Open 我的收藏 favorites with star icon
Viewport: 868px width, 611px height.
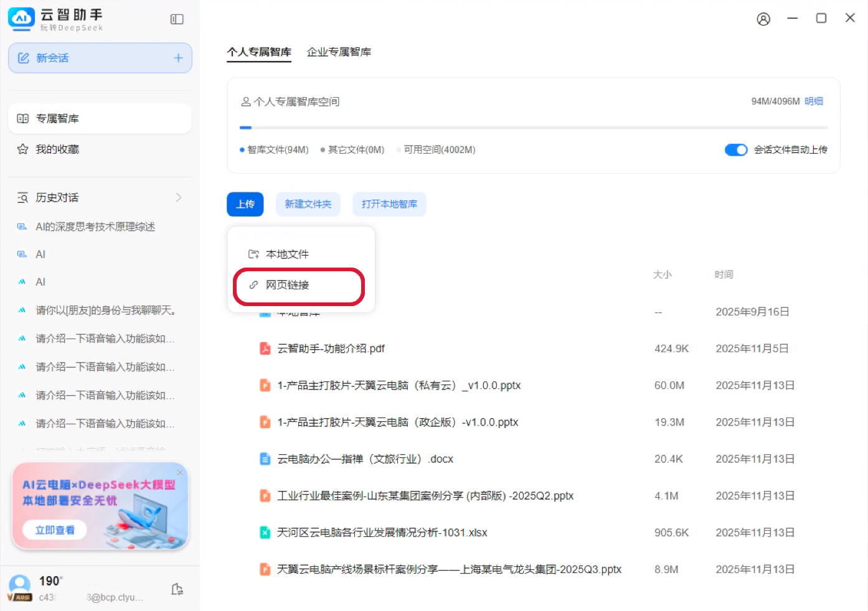pyautogui.click(x=57, y=149)
